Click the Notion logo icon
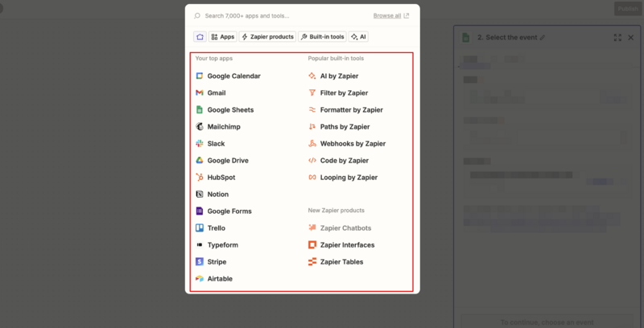This screenshot has height=328, width=644. tap(200, 194)
